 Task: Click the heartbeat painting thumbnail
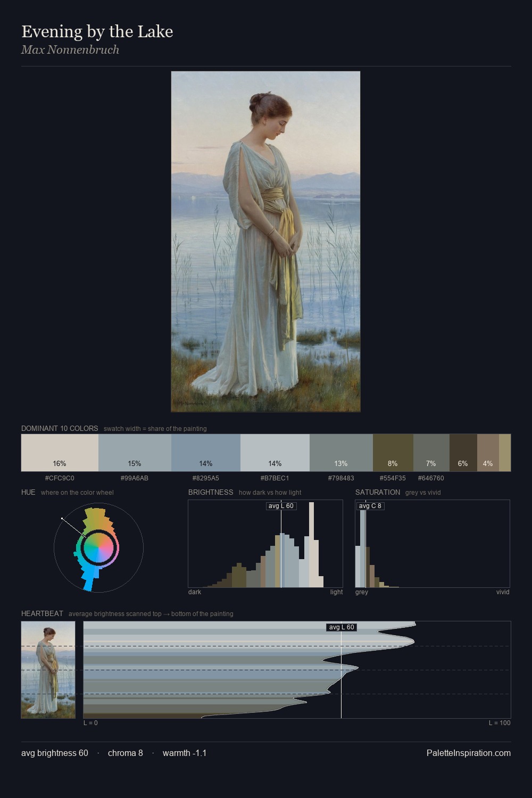coord(48,670)
